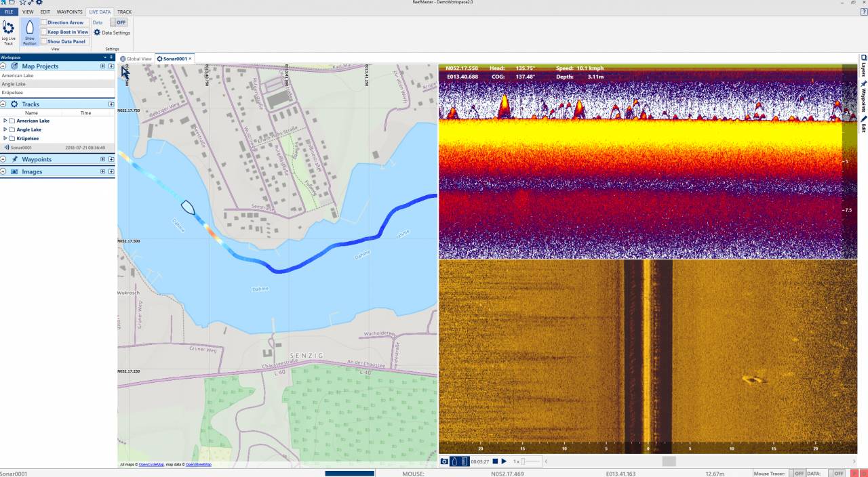Take a sonar screenshot with camera icon
Image resolution: width=868 pixels, height=477 pixels.
[444, 461]
